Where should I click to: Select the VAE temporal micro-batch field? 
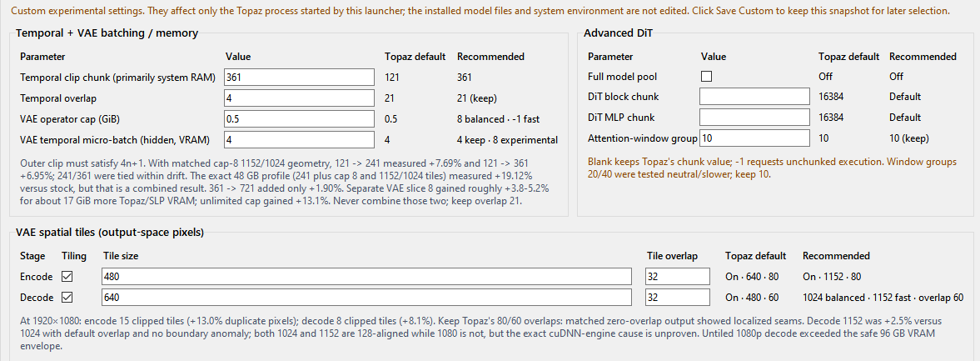tap(300, 139)
